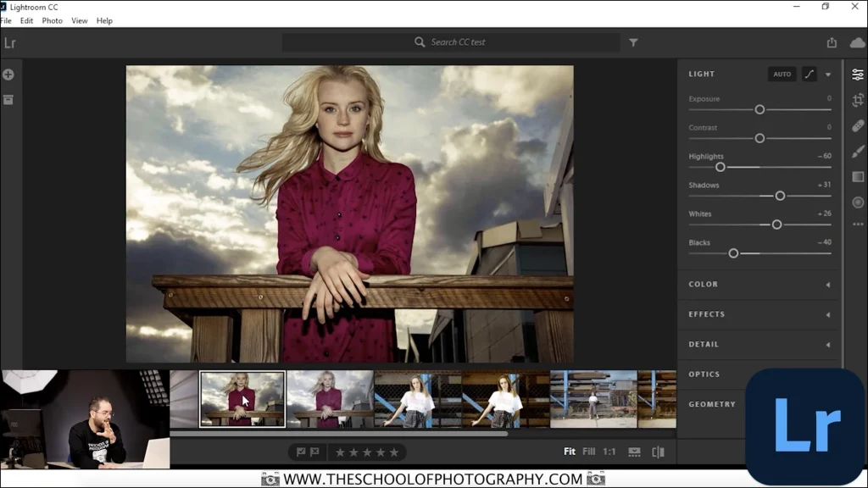Open the Help menu
Viewport: 868px width, 488px height.
[x=104, y=20]
